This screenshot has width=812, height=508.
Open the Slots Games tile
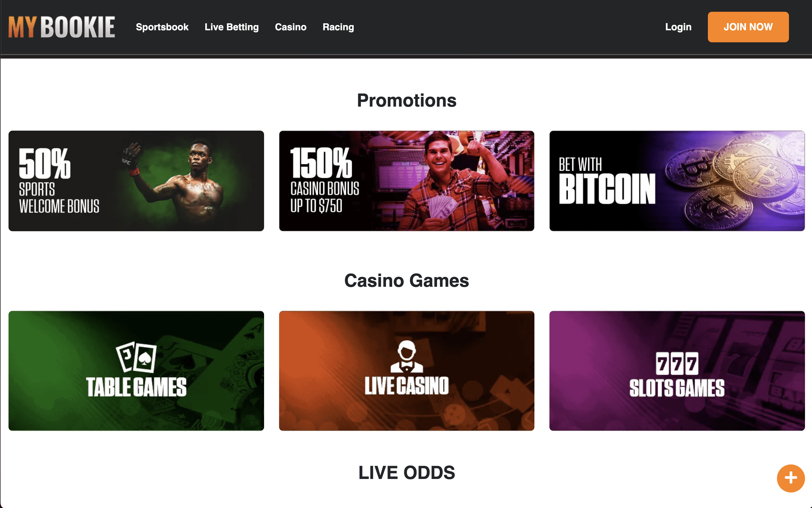[677, 371]
